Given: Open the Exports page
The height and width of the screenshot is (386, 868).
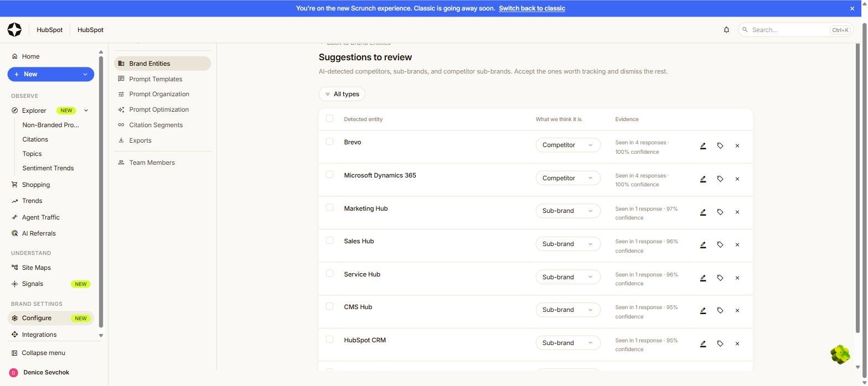Looking at the screenshot, I should (x=162, y=141).
